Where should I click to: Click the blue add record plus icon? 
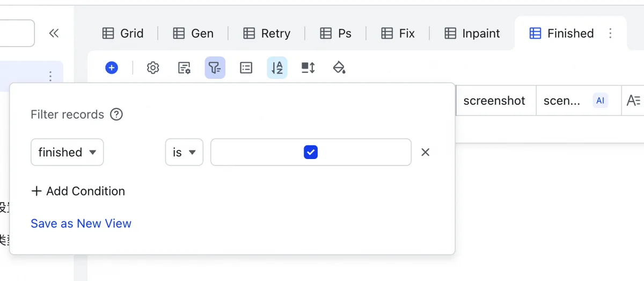pyautogui.click(x=112, y=68)
